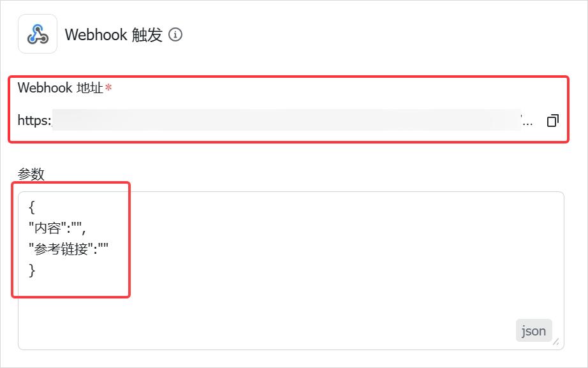The height and width of the screenshot is (368, 588).
Task: Place cursor on the closing curly brace
Action: click(32, 270)
